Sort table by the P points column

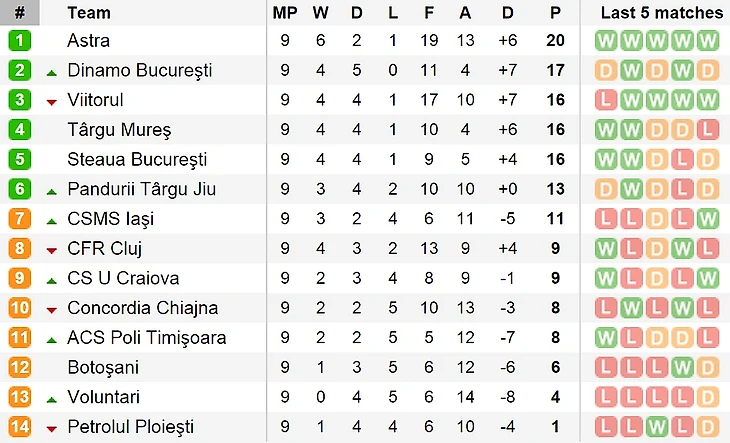pos(555,13)
